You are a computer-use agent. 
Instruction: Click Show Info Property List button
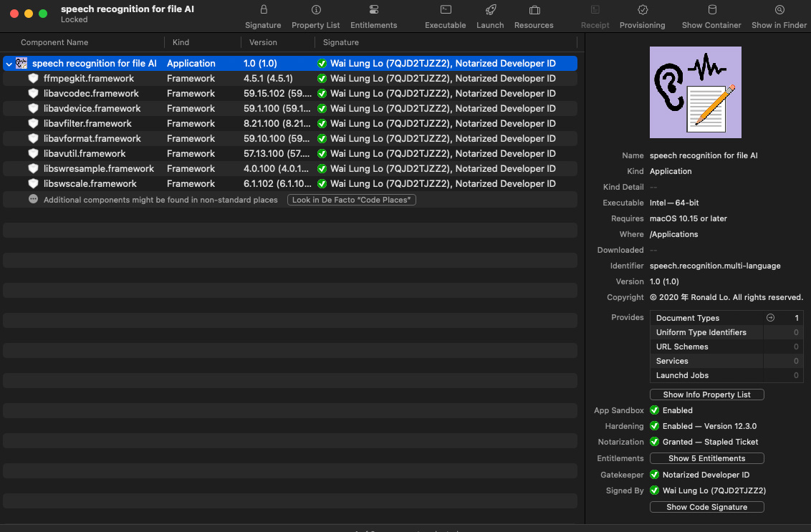tap(706, 395)
